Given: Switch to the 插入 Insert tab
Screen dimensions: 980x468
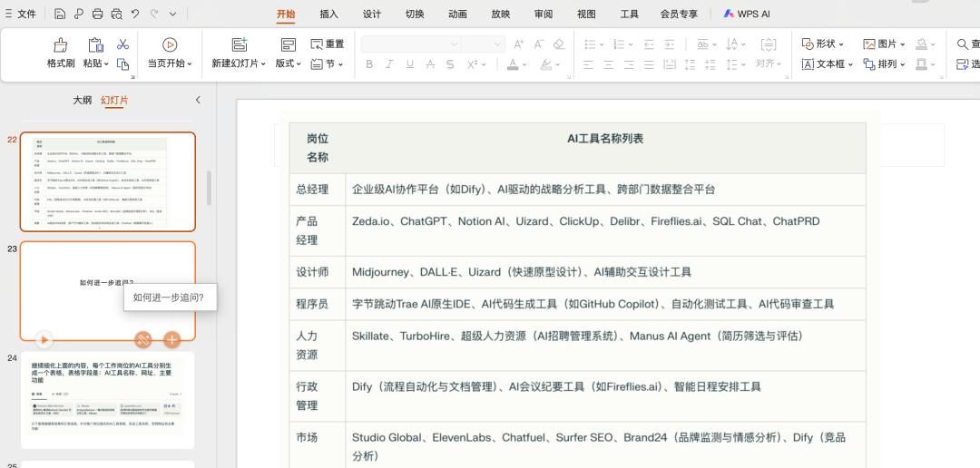Looking at the screenshot, I should [328, 14].
